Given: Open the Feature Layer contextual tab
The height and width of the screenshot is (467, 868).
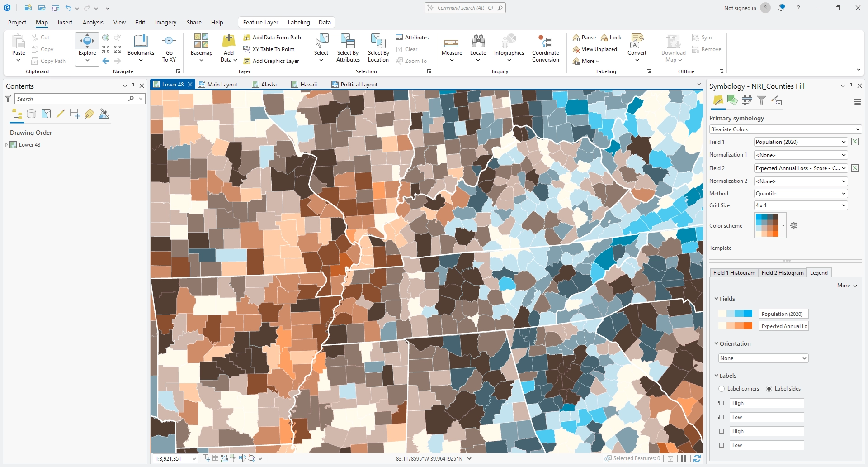Looking at the screenshot, I should pyautogui.click(x=260, y=23).
